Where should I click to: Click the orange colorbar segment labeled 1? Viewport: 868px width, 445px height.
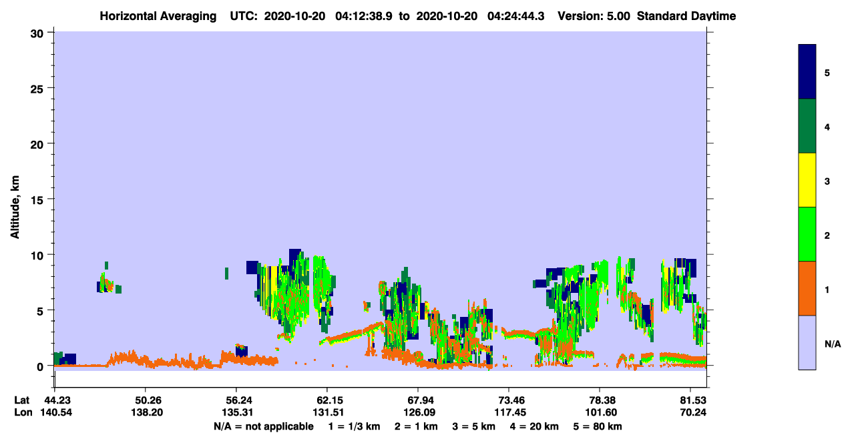tap(807, 288)
